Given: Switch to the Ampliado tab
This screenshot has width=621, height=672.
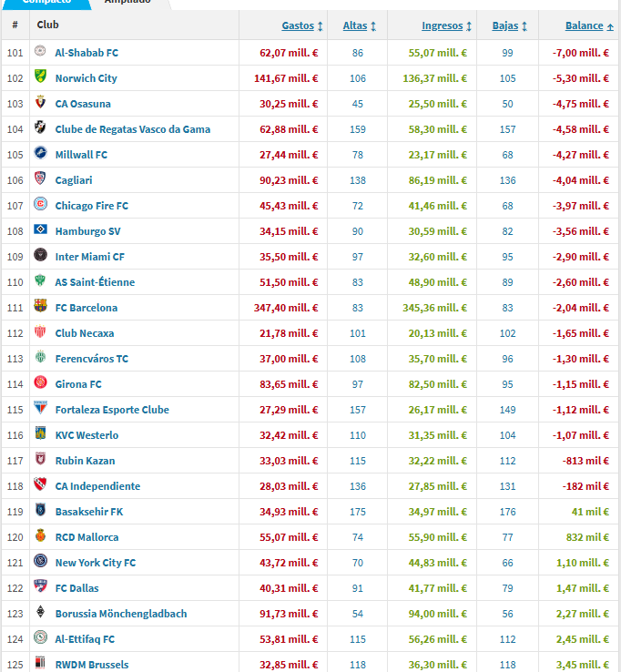Looking at the screenshot, I should point(127,2).
